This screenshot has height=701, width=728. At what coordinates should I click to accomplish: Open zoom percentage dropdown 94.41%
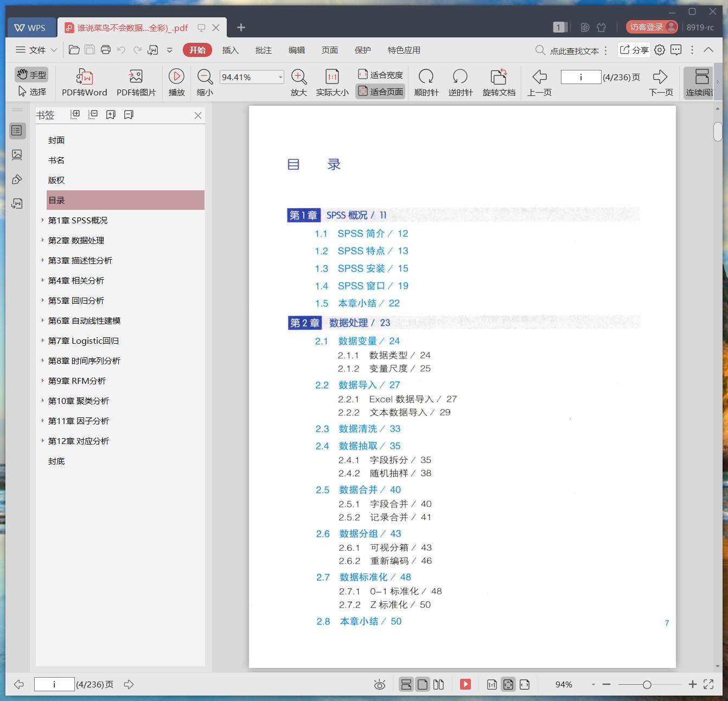280,77
